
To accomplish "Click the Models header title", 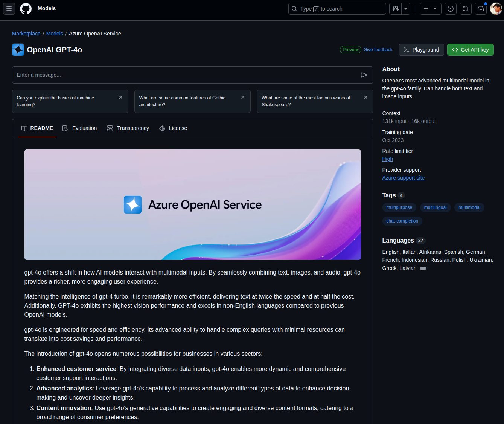I will pos(47,8).
